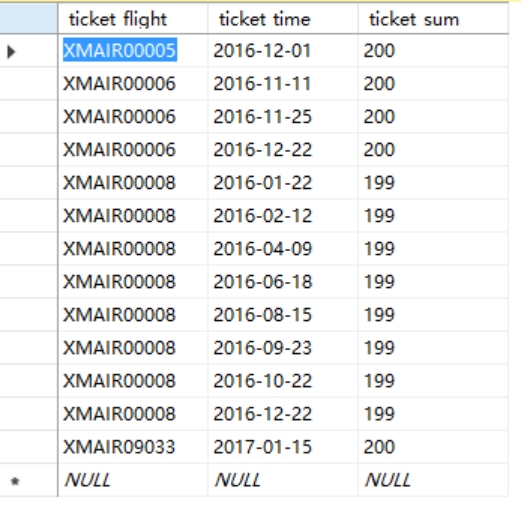This screenshot has width=521, height=506.
Task: Select date cell 2016-09-23
Action: [x=283, y=347]
